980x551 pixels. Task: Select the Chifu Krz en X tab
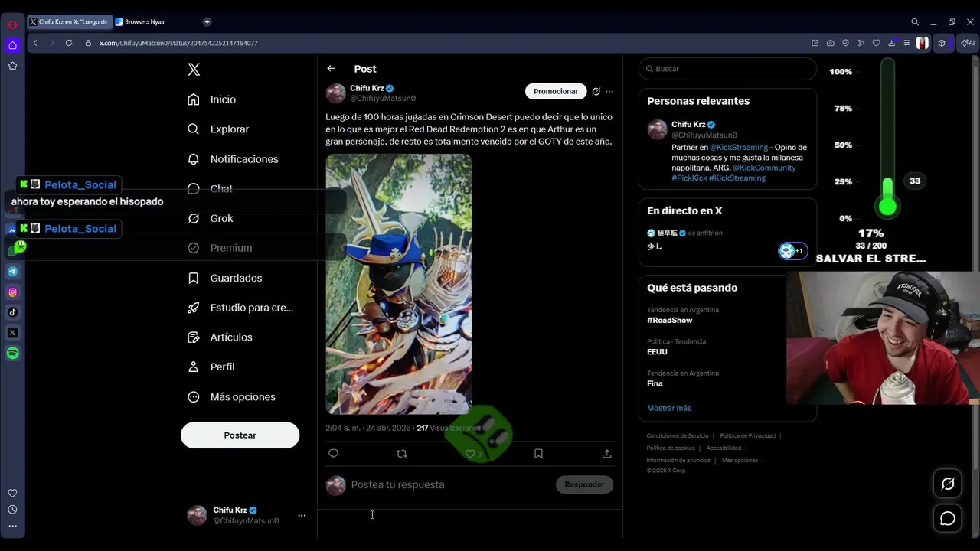pyautogui.click(x=69, y=22)
